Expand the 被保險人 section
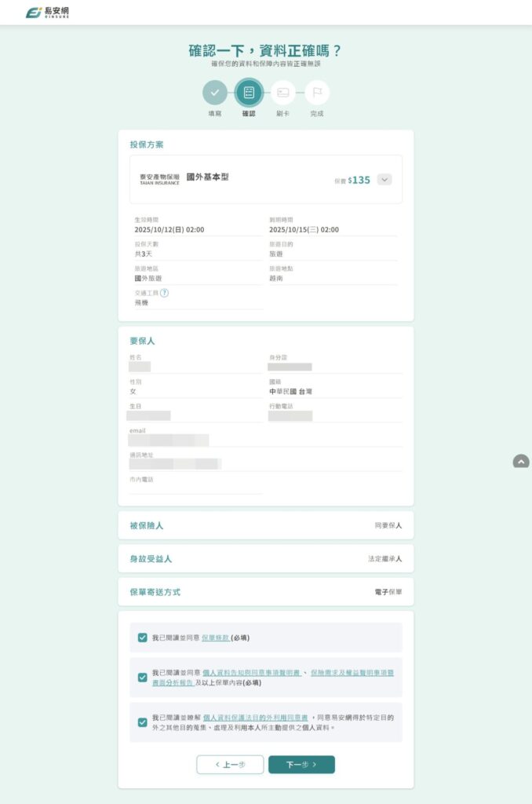Screen dimensions: 532x804 (265, 525)
